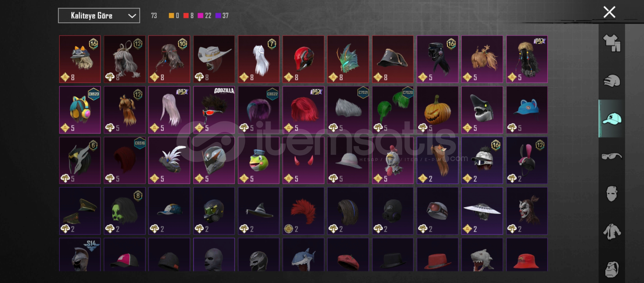The width and height of the screenshot is (644, 283).
Task: Click the dropdown chevron arrow next to Kaliteye Göre
Action: tap(132, 16)
